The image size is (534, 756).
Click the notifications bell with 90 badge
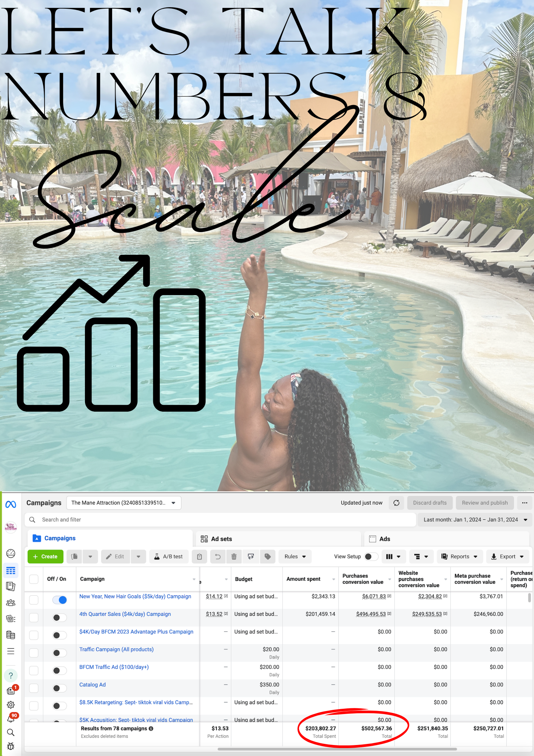[x=11, y=719]
